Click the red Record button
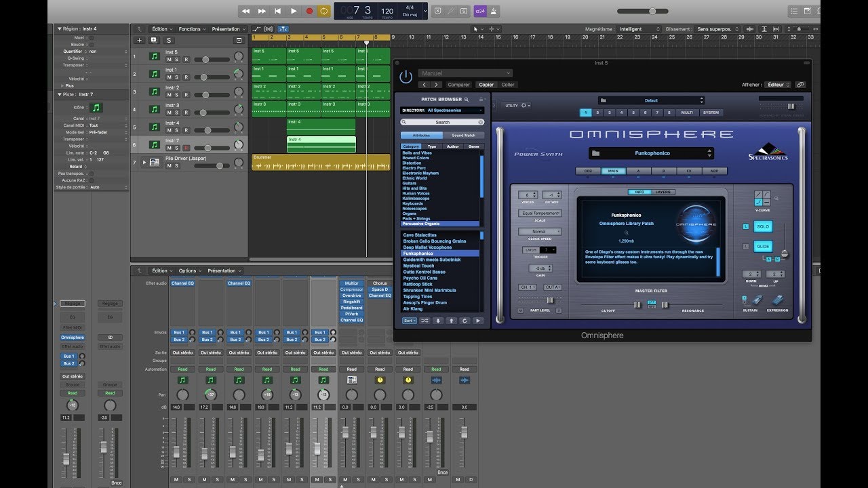The image size is (868, 488). pos(309,11)
